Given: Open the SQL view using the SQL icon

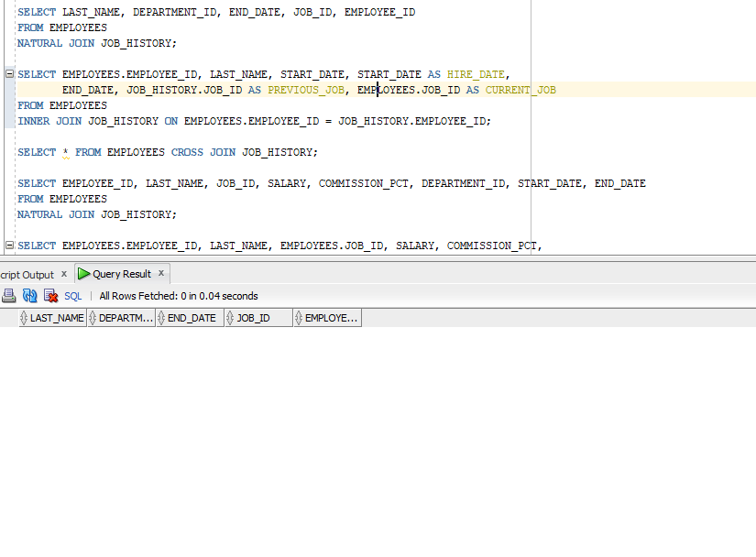Looking at the screenshot, I should click(72, 295).
